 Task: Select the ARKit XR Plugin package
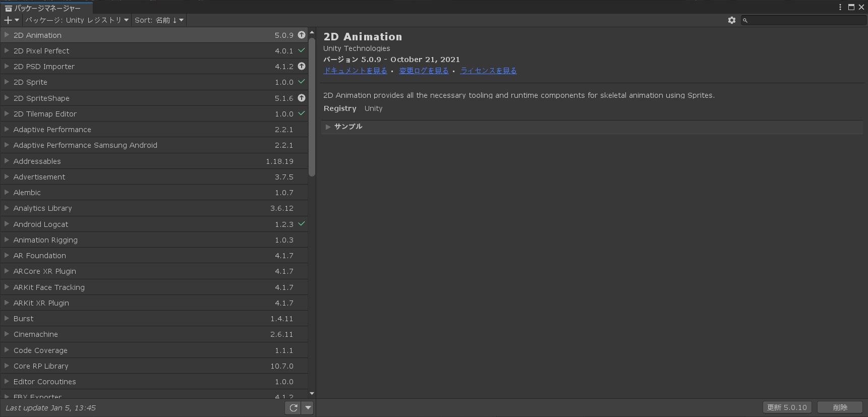pos(154,303)
